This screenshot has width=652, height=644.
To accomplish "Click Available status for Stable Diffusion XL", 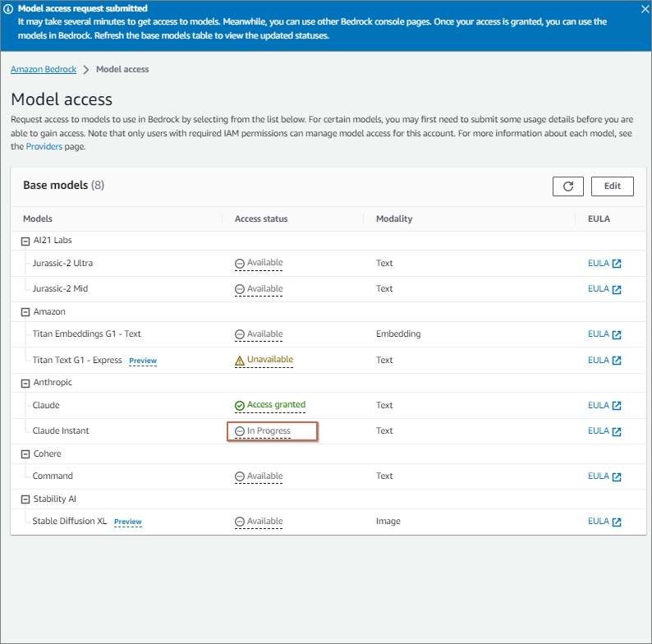I will pos(259,522).
